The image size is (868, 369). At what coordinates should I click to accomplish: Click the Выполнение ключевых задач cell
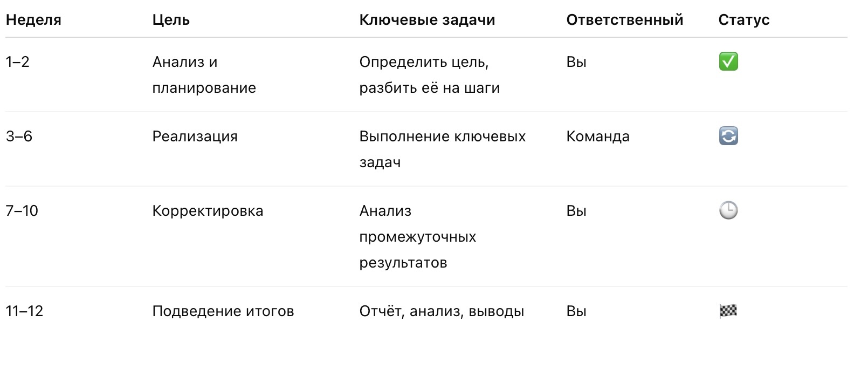[x=443, y=149]
